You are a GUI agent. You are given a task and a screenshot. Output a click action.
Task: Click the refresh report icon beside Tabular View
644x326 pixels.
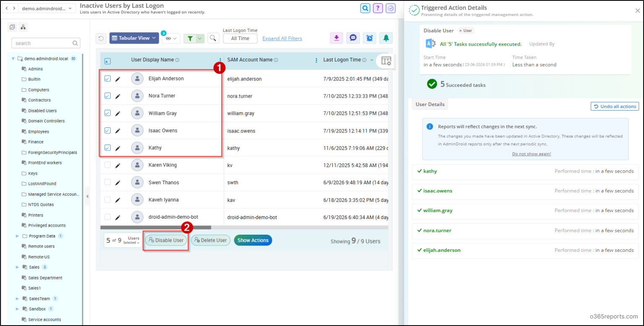(x=101, y=38)
